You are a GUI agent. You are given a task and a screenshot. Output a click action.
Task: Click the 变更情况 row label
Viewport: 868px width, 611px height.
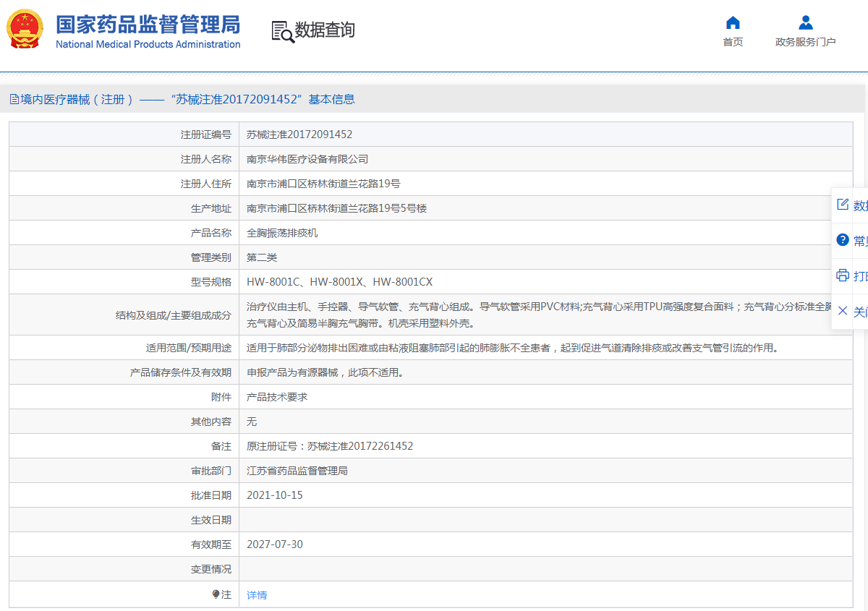click(211, 569)
